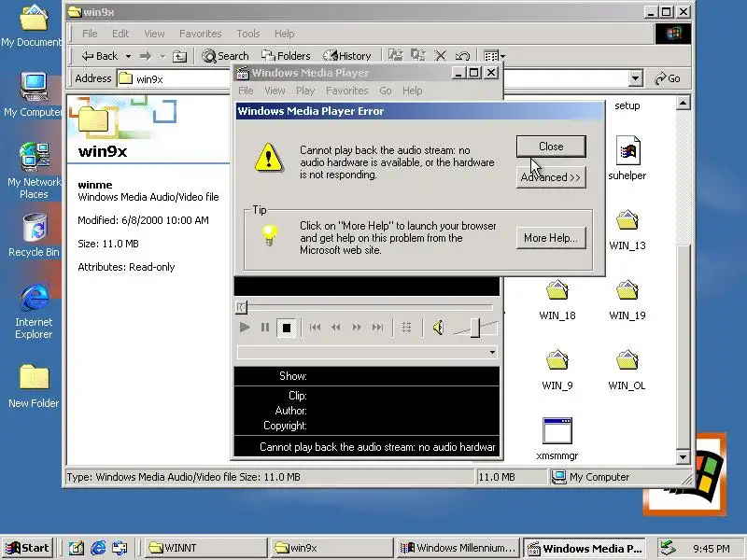
Task: Click the Pause button in Media Player
Action: tap(265, 328)
